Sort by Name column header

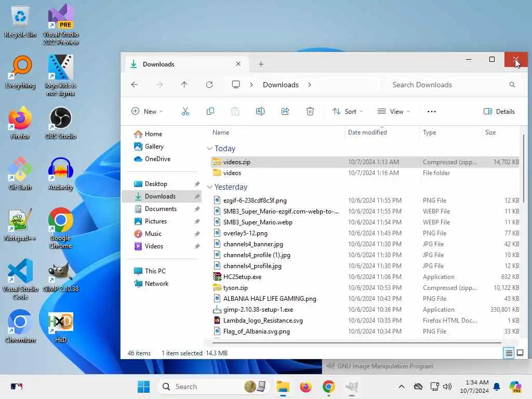tap(277, 132)
